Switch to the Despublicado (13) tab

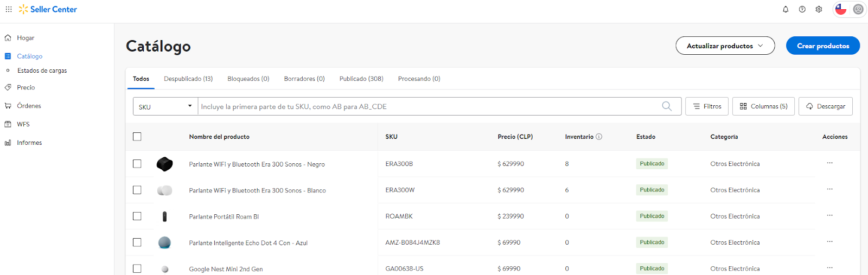[188, 79]
